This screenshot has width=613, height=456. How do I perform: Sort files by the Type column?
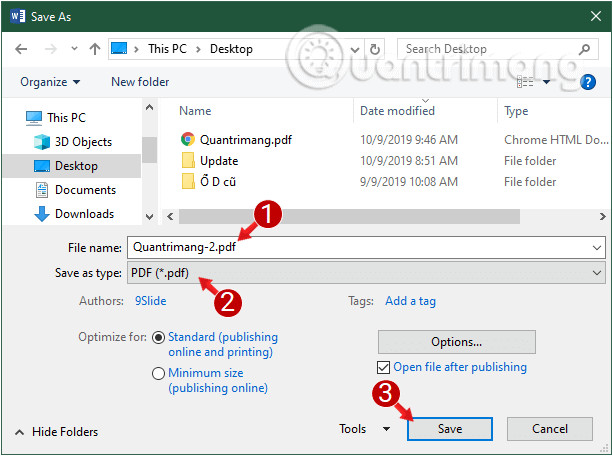(516, 111)
